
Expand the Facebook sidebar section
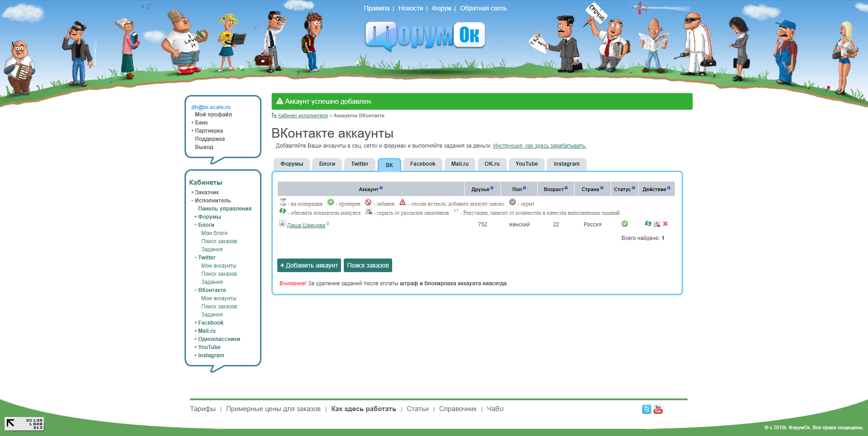pos(195,323)
